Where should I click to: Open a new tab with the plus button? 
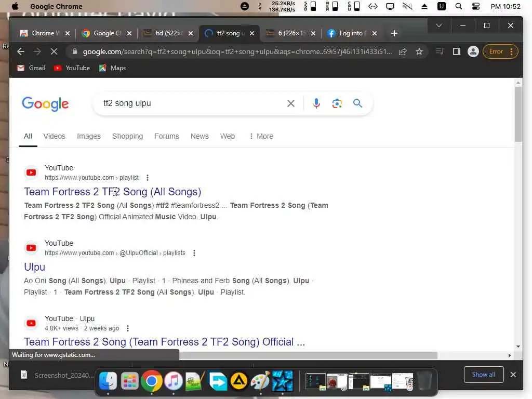click(x=394, y=33)
